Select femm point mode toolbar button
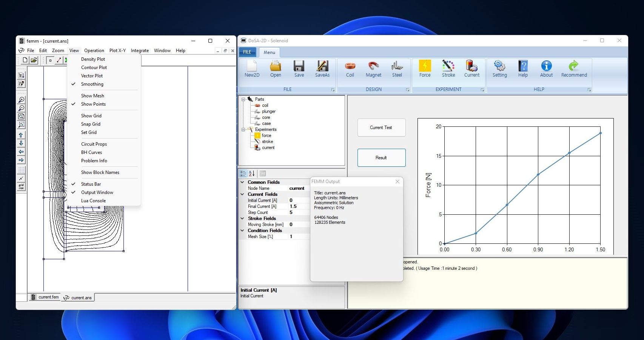Viewport: 644px width, 340px height. (50, 60)
